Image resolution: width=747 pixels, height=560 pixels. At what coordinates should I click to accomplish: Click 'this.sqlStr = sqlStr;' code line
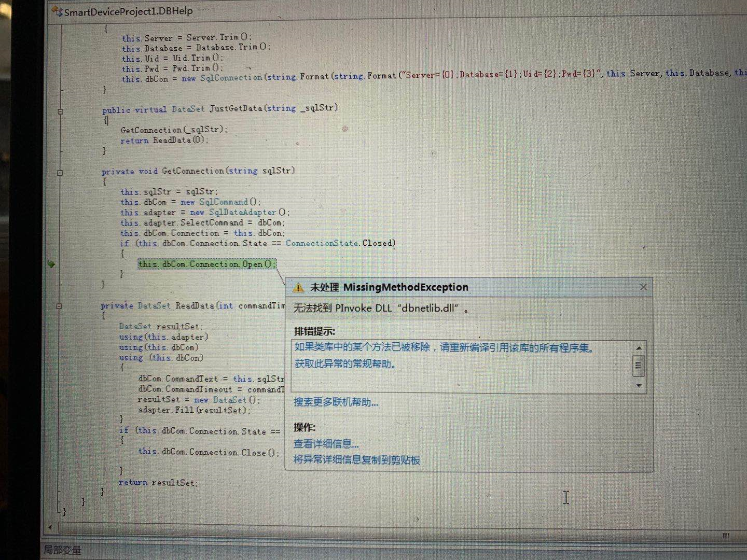169,192
